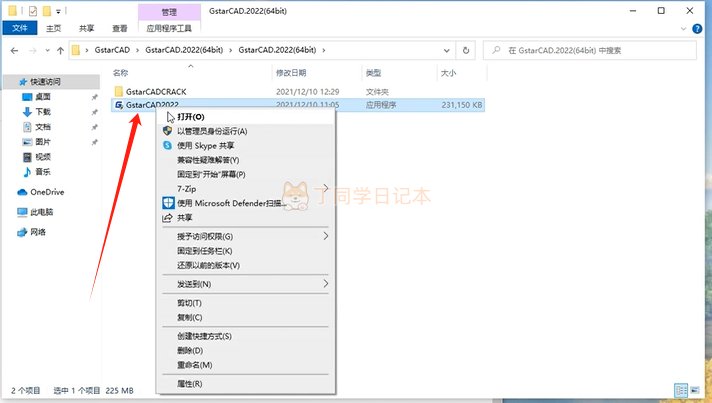Choose 固定到"开始"屏幕(P)
The width and height of the screenshot is (712, 403).
pos(211,174)
